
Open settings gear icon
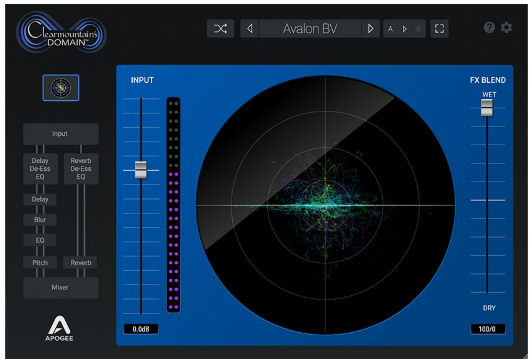(506, 27)
